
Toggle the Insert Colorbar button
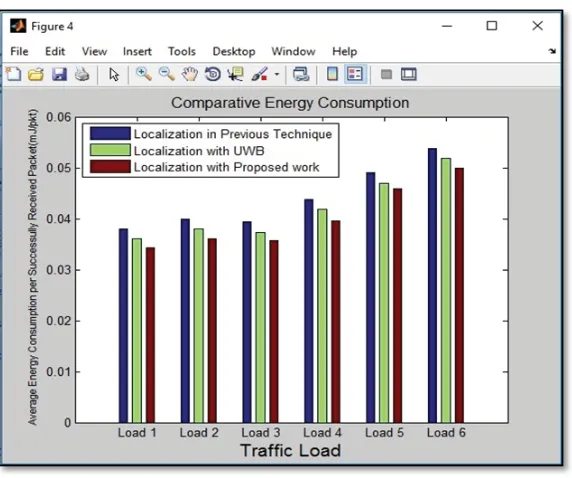click(x=332, y=74)
